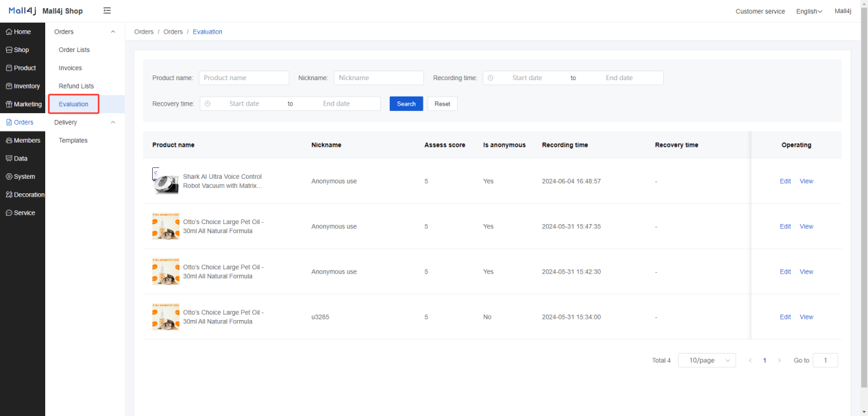The height and width of the screenshot is (416, 868).
Task: Open Members in the left navigation
Action: [23, 140]
